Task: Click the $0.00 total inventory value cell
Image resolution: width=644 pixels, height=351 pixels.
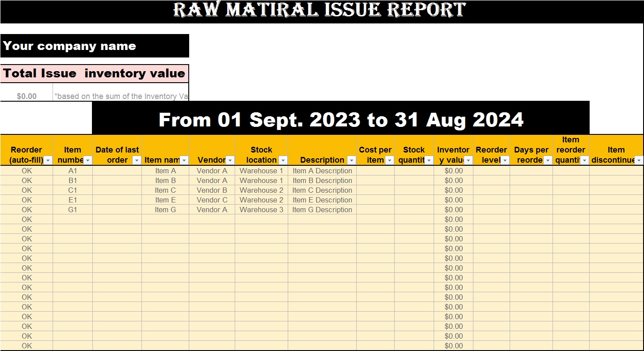Action: pos(27,96)
